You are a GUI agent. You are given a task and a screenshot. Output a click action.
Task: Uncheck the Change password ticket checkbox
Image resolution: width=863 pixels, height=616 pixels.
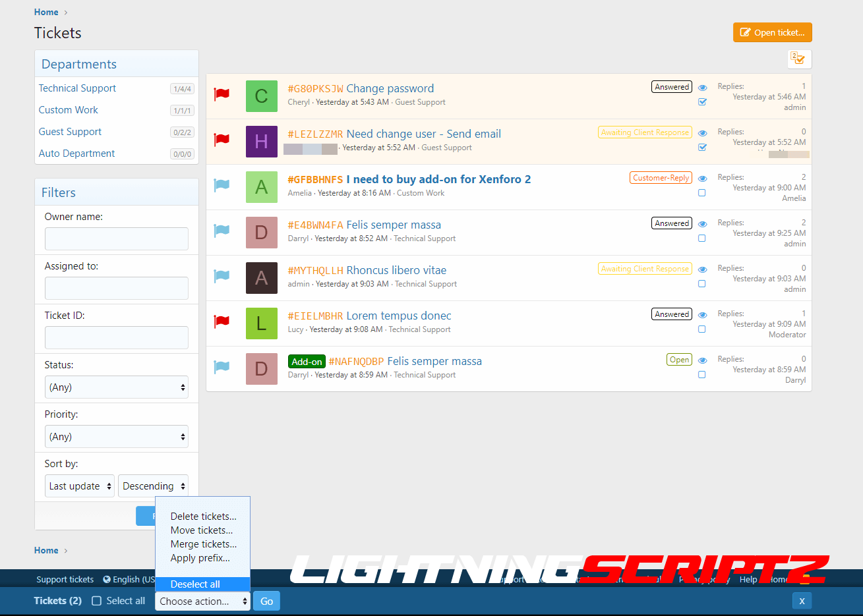702,102
